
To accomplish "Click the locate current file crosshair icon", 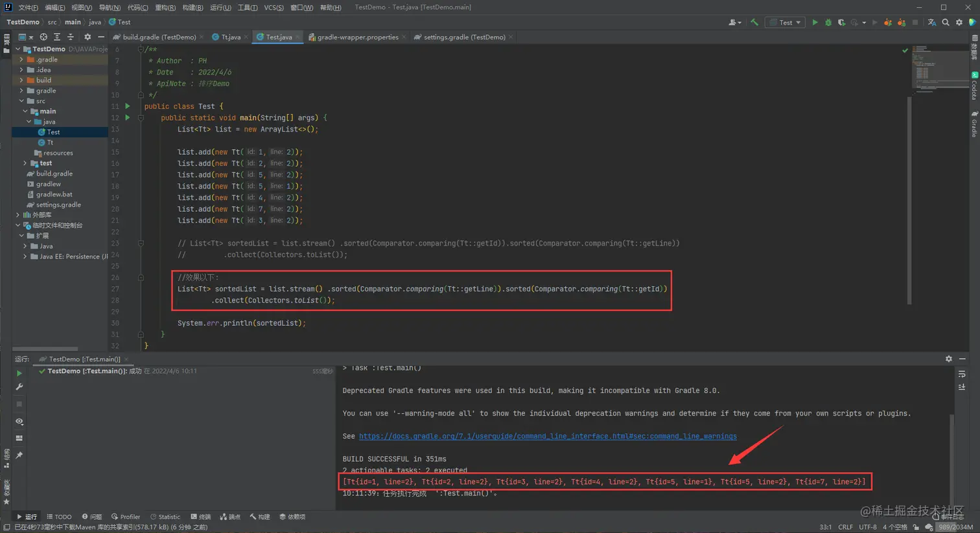I will pyautogui.click(x=43, y=37).
